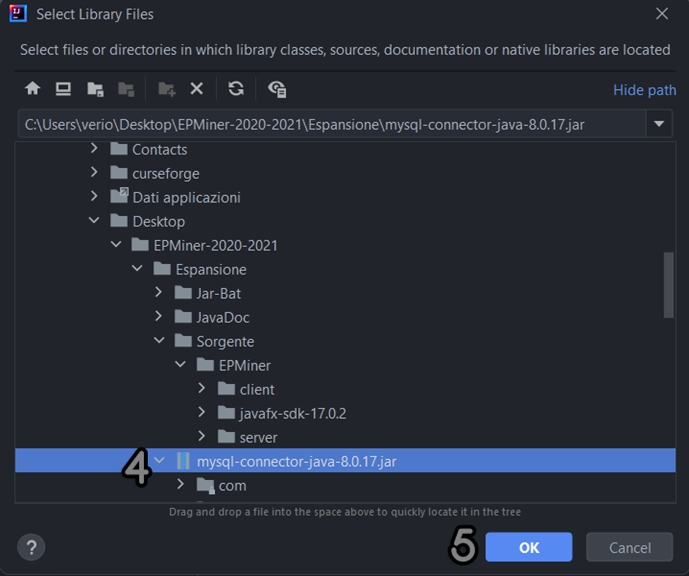Select mysql-connector-java-8.0.17.jar file
689x576 pixels.
click(345, 461)
